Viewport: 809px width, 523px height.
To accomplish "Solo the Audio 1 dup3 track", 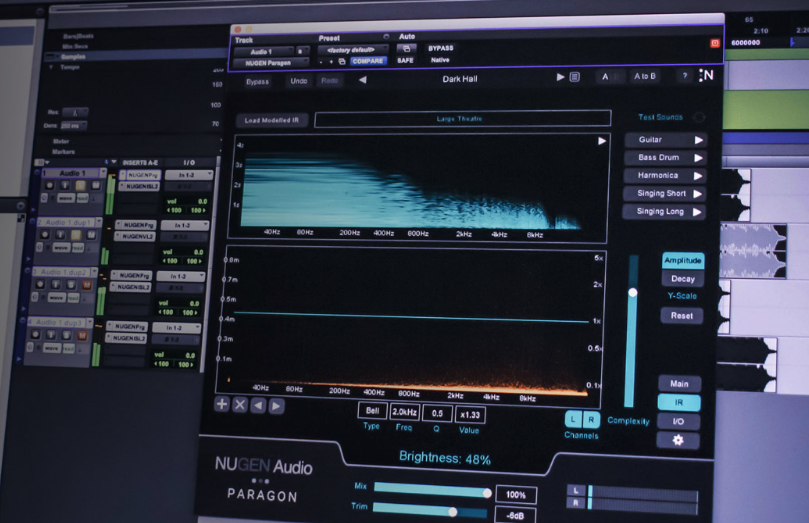I will pyautogui.click(x=66, y=335).
